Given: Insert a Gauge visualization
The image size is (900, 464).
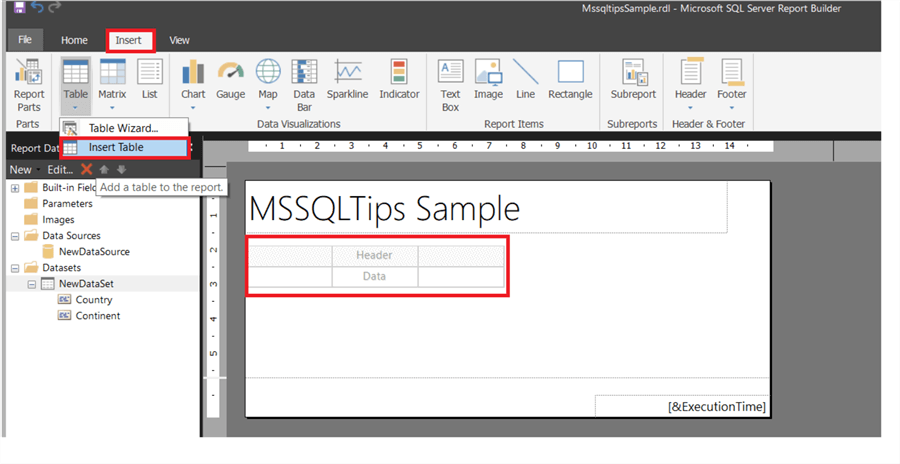Looking at the screenshot, I should tap(231, 79).
